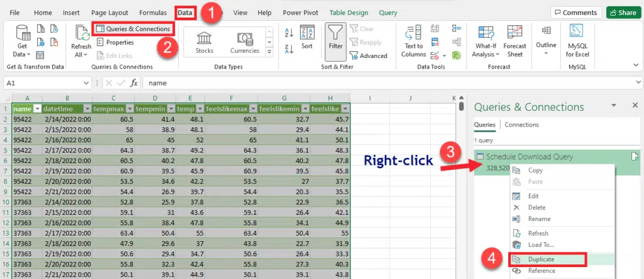Click the Sort icon
Screen dimensions: 644x279
(x=307, y=37)
